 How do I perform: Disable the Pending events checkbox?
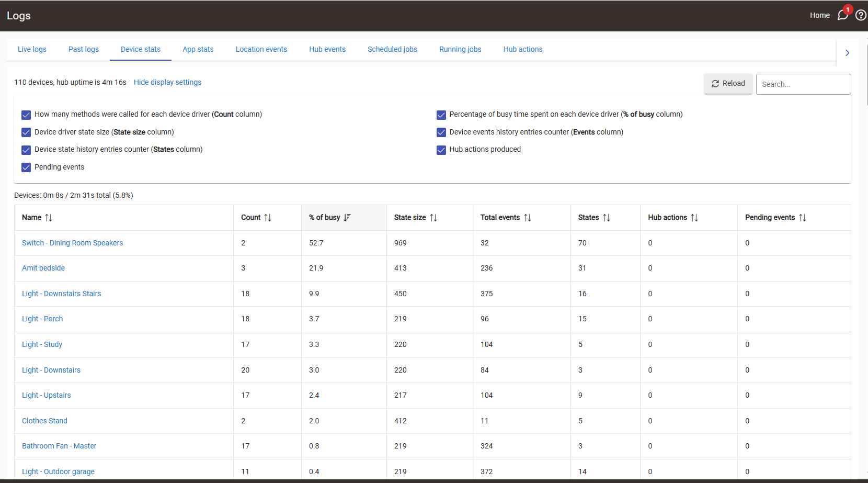pyautogui.click(x=26, y=167)
